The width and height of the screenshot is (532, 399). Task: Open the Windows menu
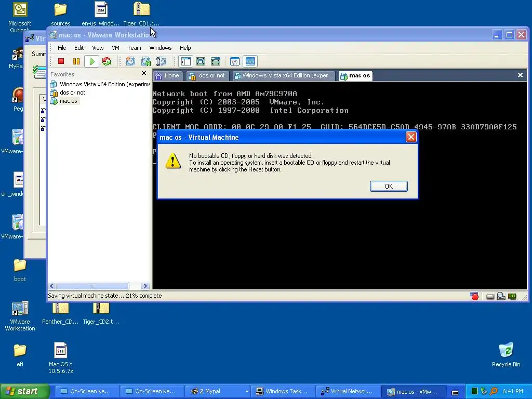pyautogui.click(x=161, y=48)
